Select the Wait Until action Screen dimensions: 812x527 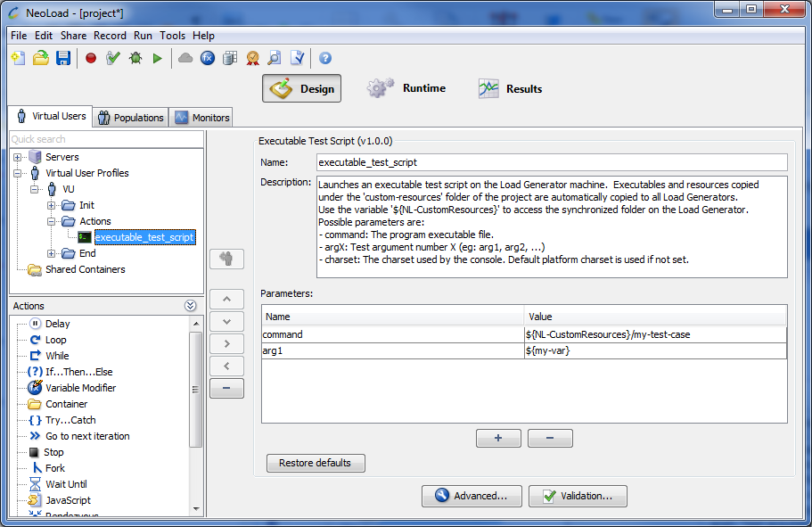coord(66,484)
